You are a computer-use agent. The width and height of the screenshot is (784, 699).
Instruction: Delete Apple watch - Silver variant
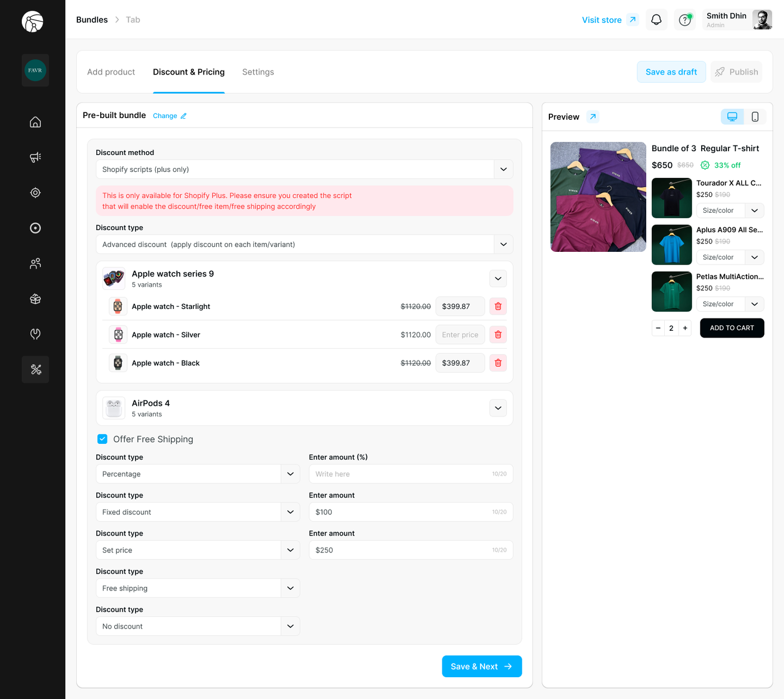pyautogui.click(x=498, y=335)
